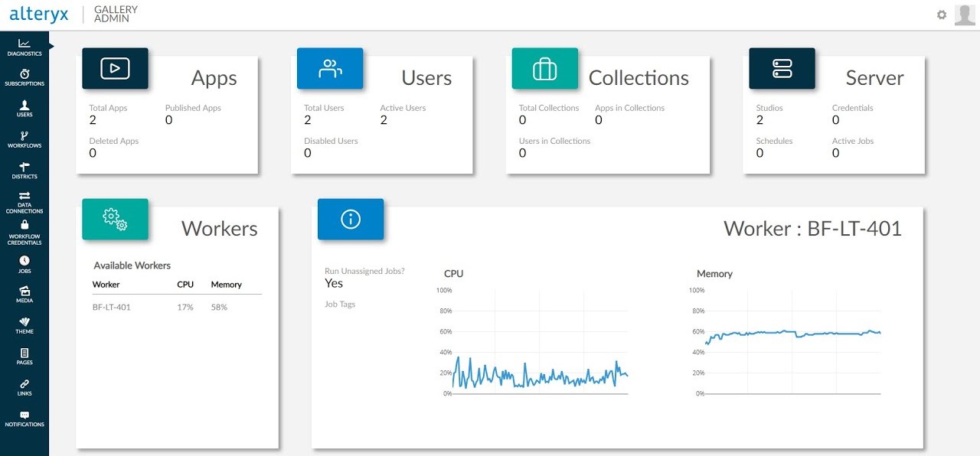Click the Collections briefcase tile
This screenshot has height=456, width=980.
point(544,68)
